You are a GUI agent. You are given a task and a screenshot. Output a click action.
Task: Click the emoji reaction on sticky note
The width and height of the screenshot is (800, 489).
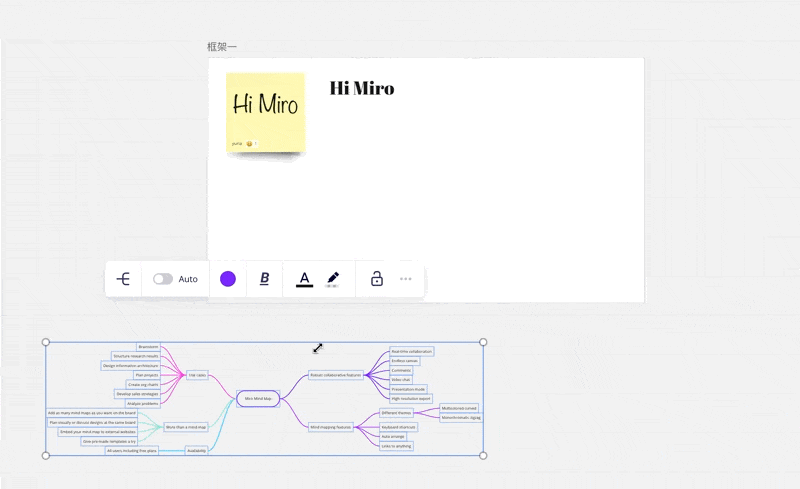click(x=251, y=144)
